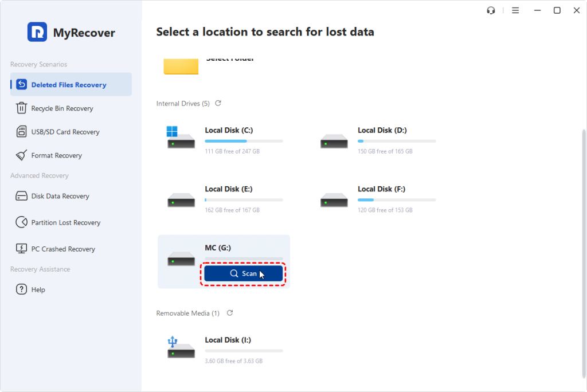Click 'Local Disk (F:)' label
The width and height of the screenshot is (587, 392).
click(381, 189)
